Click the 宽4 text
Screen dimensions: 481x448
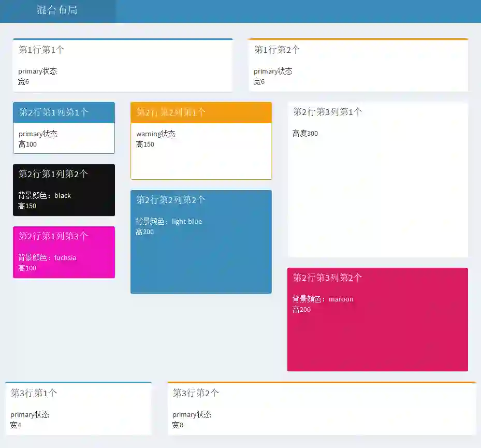(16, 425)
